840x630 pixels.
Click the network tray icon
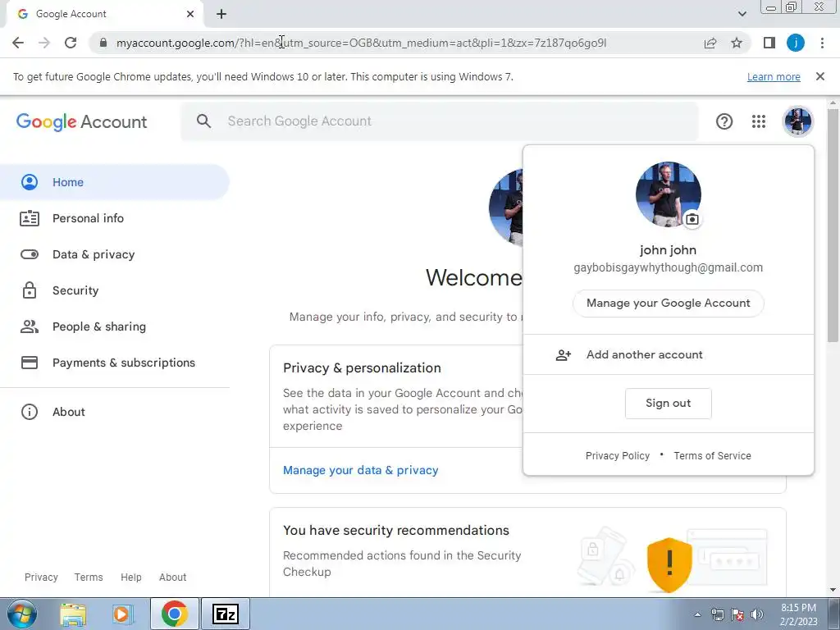coord(717,615)
